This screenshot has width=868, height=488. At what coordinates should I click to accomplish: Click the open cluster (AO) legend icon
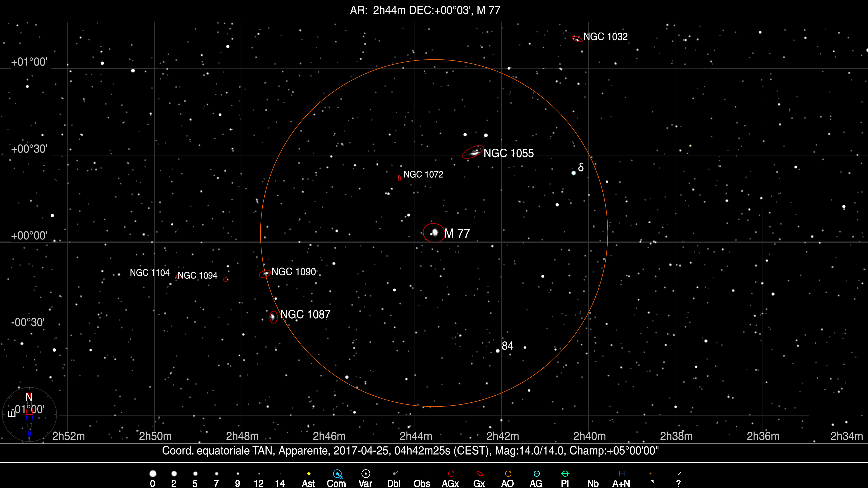[x=508, y=474]
